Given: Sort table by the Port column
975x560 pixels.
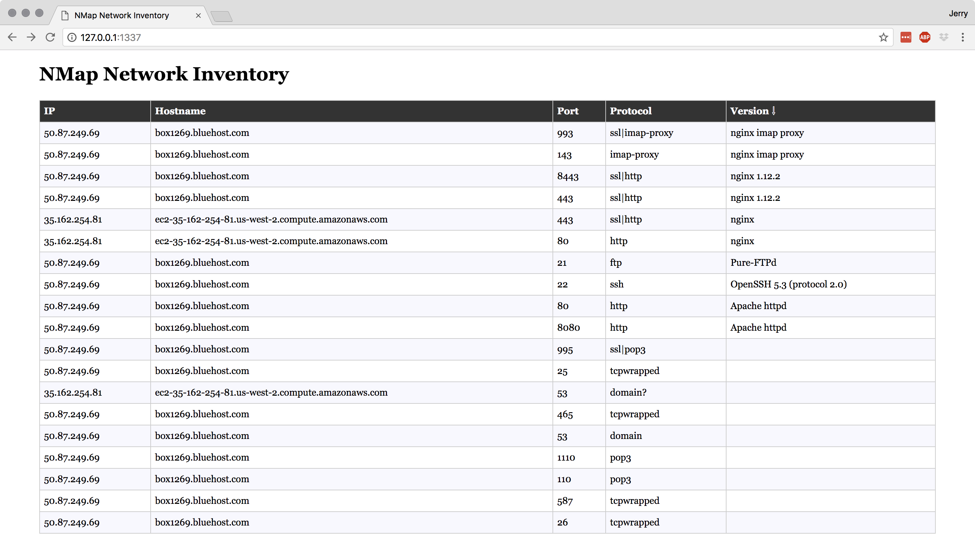Looking at the screenshot, I should [567, 111].
